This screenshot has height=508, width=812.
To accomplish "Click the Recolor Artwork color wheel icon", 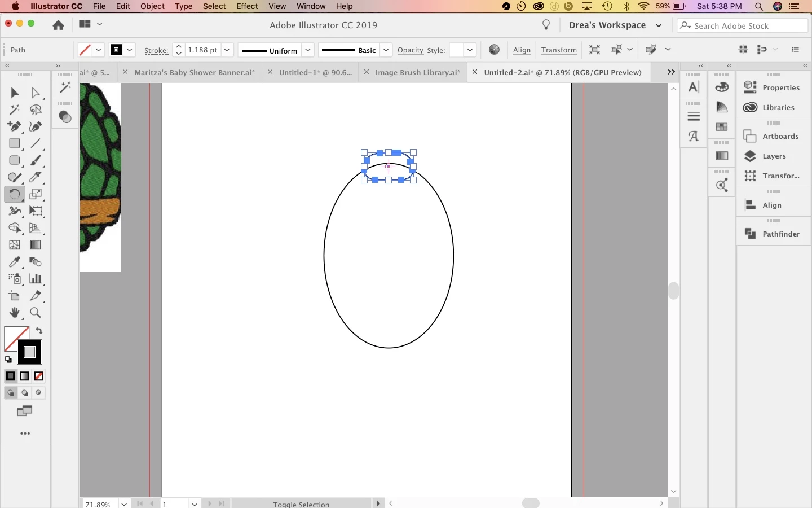I will (495, 50).
